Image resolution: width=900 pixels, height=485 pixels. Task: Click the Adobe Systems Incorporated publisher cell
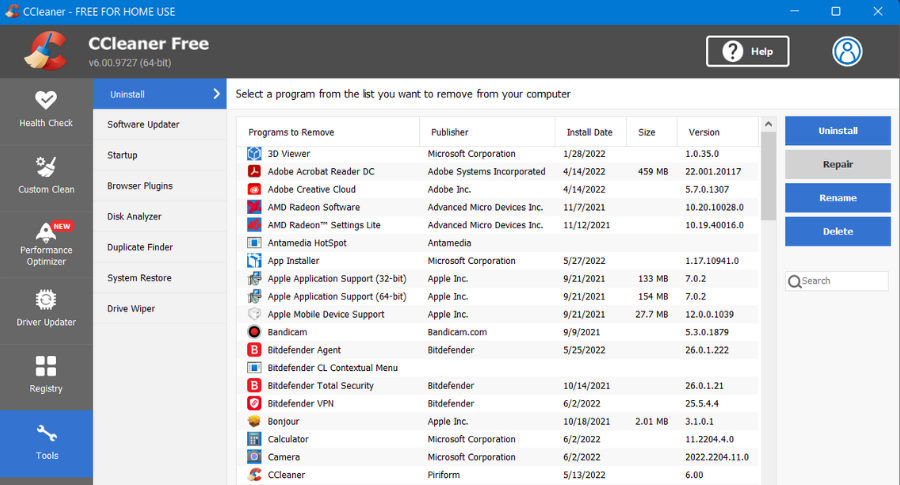[x=486, y=172]
